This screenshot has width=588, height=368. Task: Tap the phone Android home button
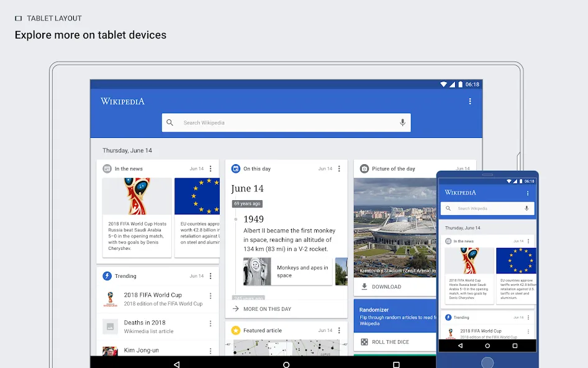487,346
